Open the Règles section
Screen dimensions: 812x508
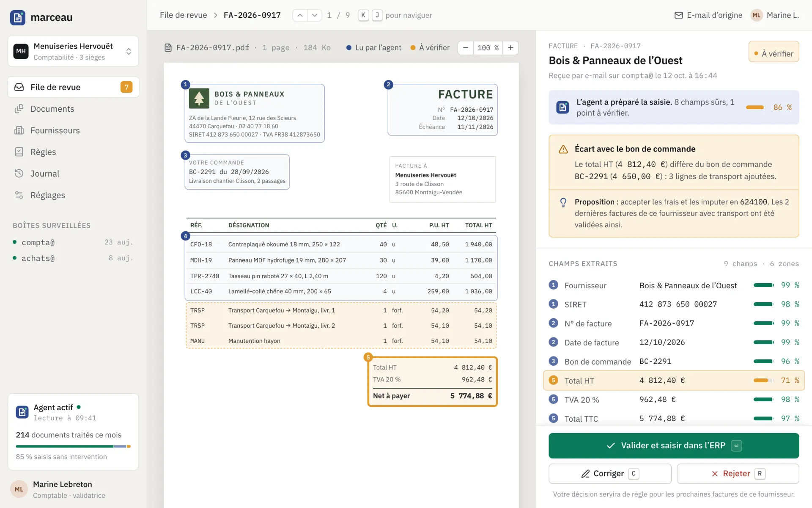point(73,152)
